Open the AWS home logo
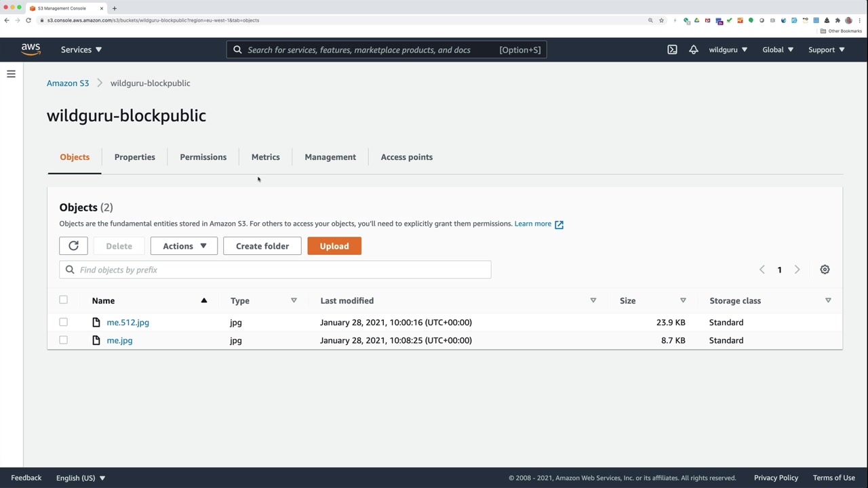This screenshot has height=488, width=868. (31, 49)
